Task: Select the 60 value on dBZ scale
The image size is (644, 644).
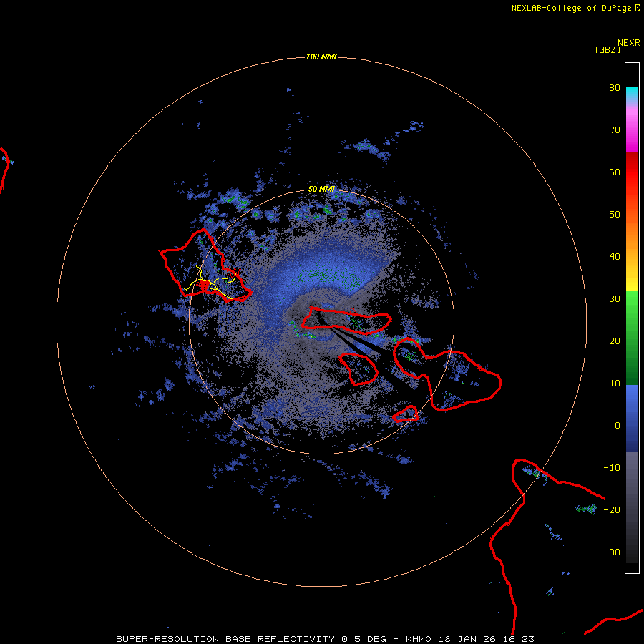Action: coord(615,172)
